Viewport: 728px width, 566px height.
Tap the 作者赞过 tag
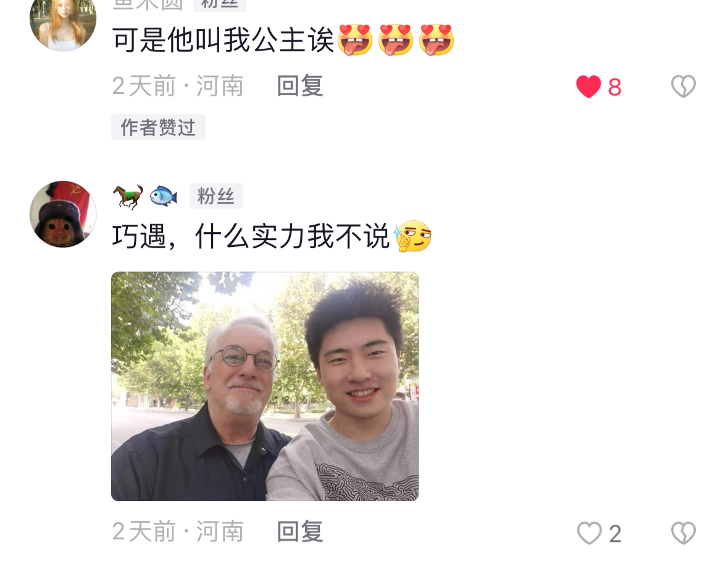[158, 127]
